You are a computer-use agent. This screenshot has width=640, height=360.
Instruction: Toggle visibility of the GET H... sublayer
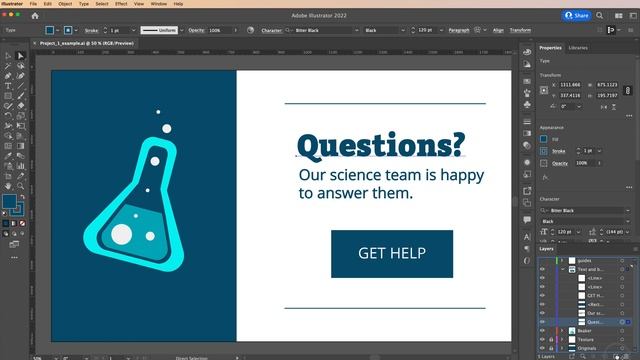pyautogui.click(x=542, y=296)
